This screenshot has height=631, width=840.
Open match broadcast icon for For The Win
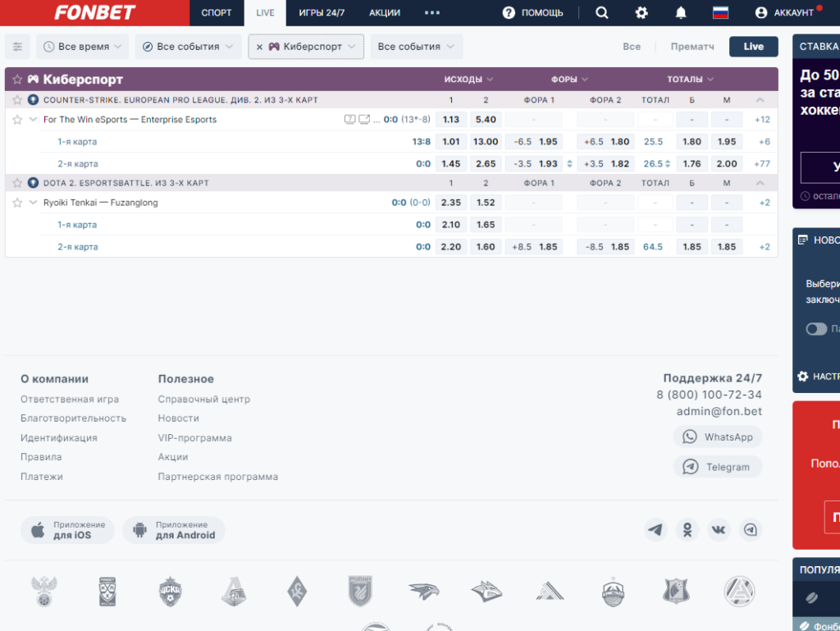[x=364, y=120]
